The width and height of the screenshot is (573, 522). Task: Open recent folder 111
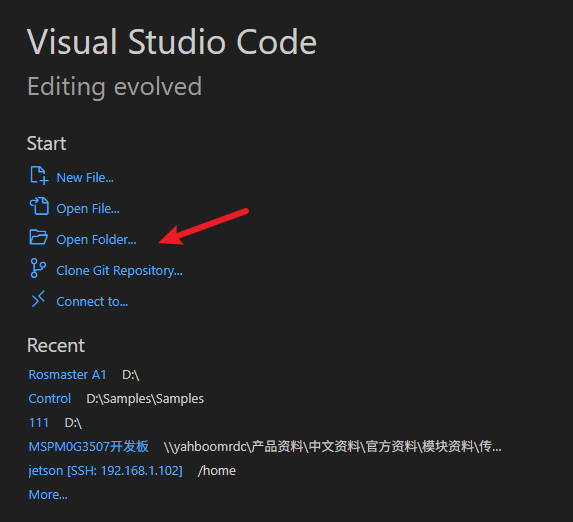[38, 423]
